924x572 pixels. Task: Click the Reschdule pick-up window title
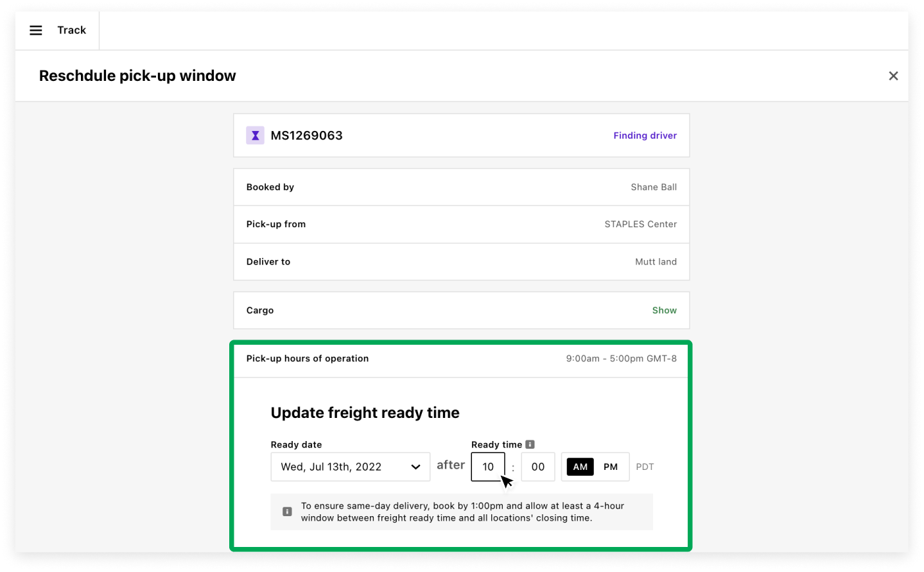point(137,76)
